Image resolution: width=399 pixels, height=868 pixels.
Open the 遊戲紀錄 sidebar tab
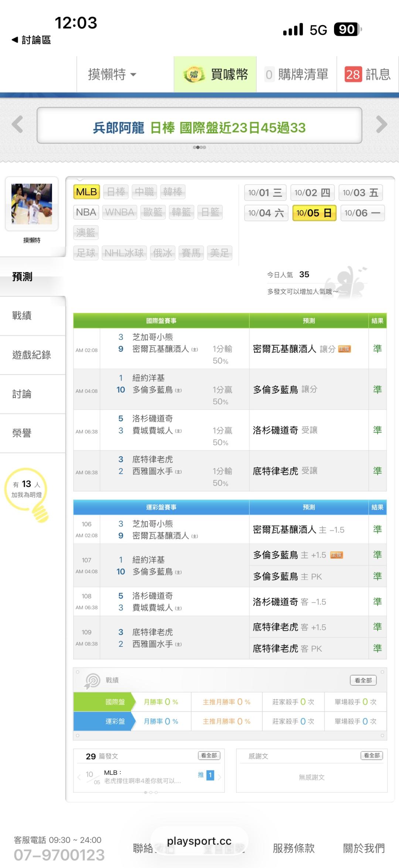[31, 355]
